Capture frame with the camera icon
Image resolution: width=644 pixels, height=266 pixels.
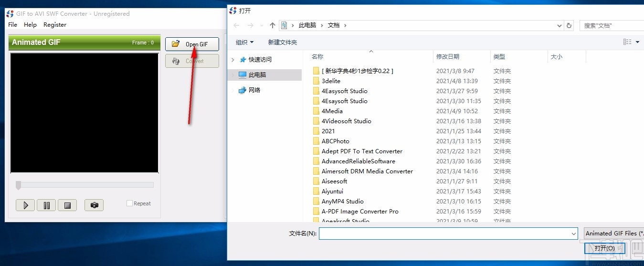pos(94,205)
